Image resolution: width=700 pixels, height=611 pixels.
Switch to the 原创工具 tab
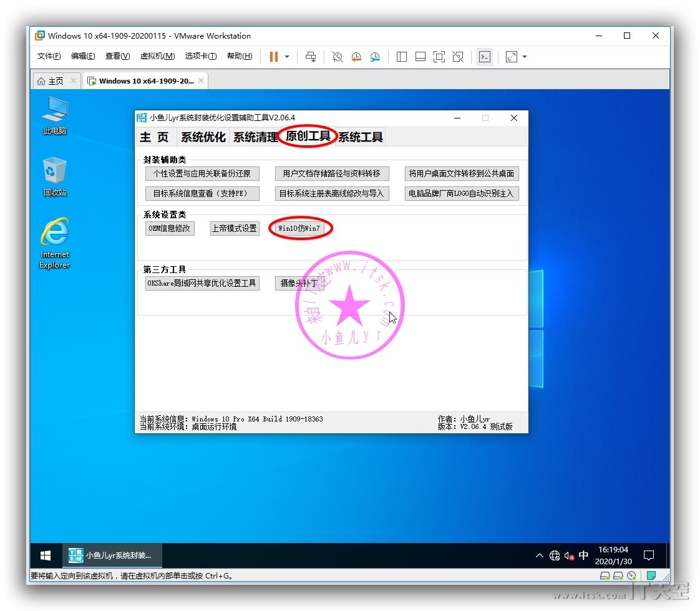tap(308, 136)
